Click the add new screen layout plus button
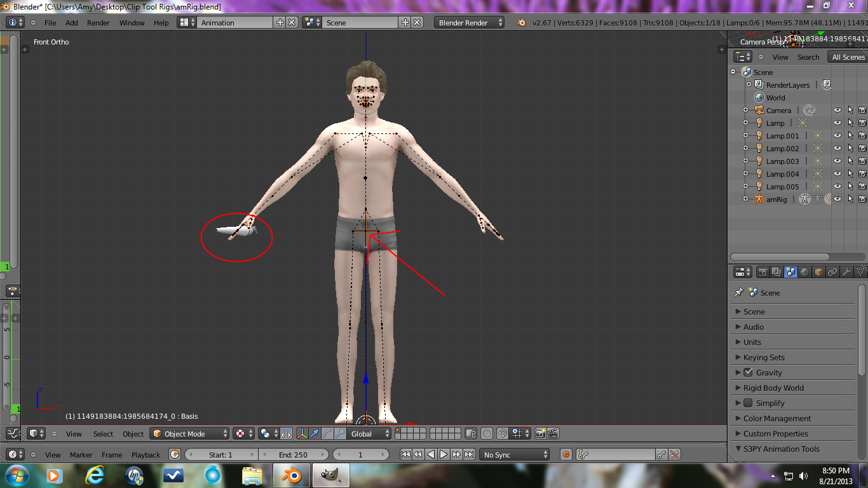Image resolution: width=868 pixels, height=488 pixels. click(x=280, y=22)
